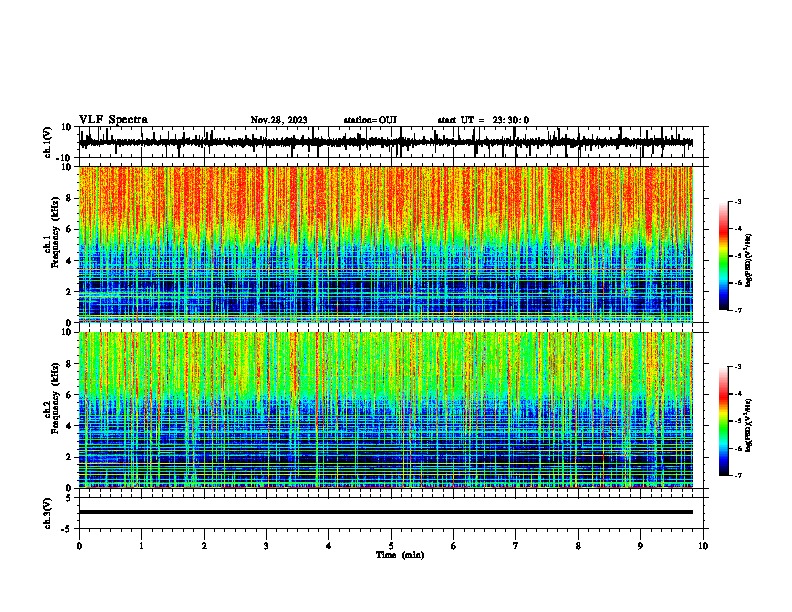792x612 pixels.
Task: Click time axis tick label "1"
Action: (x=141, y=546)
